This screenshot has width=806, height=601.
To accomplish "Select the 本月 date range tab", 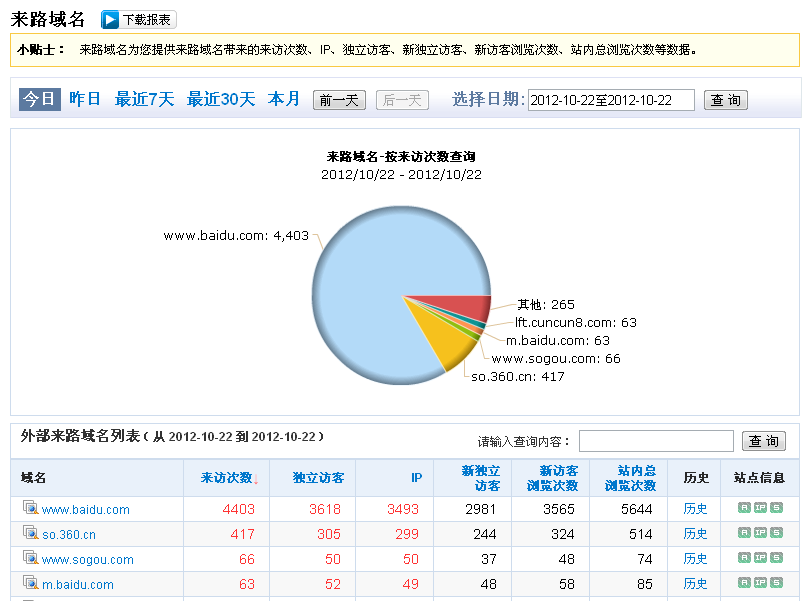I will coord(284,99).
